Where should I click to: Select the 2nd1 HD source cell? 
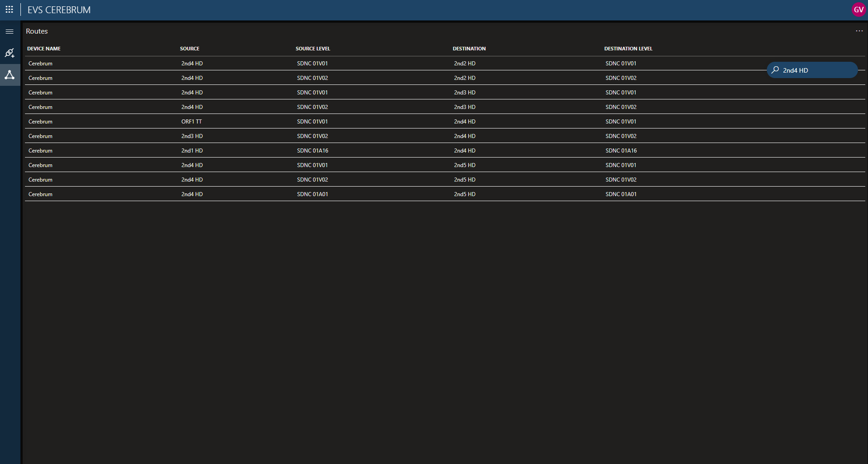(x=192, y=151)
